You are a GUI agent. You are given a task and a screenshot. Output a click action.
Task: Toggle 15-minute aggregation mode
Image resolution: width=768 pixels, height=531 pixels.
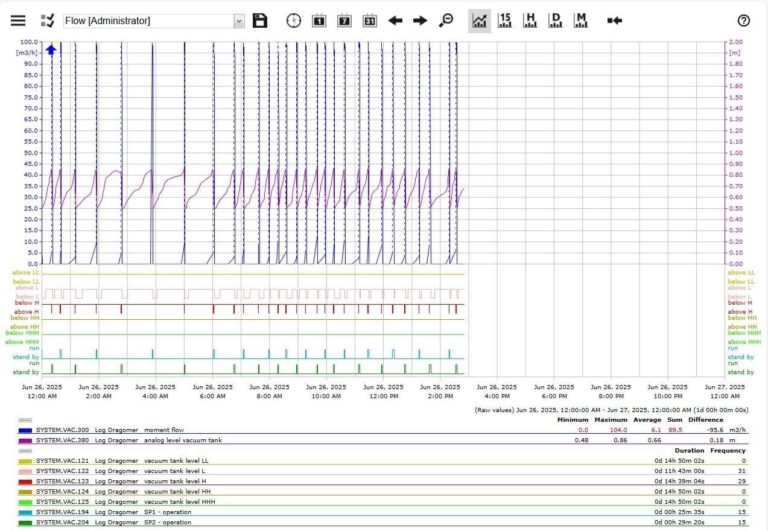click(x=505, y=20)
